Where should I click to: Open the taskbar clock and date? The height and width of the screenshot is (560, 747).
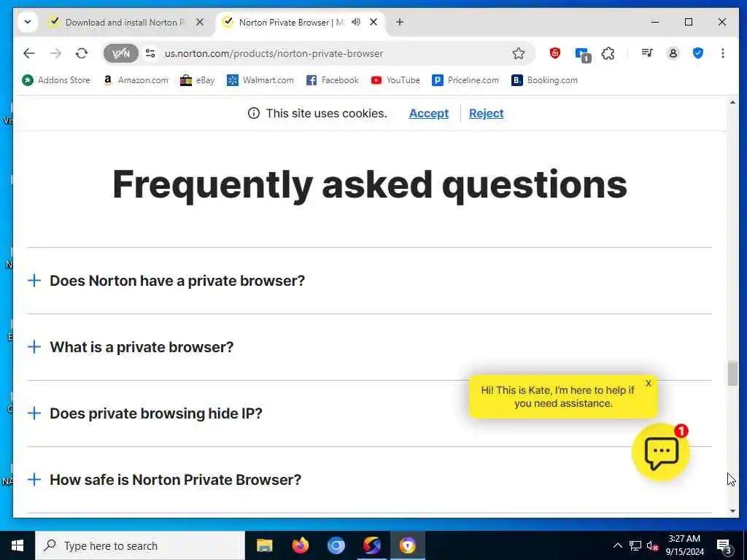pos(684,545)
